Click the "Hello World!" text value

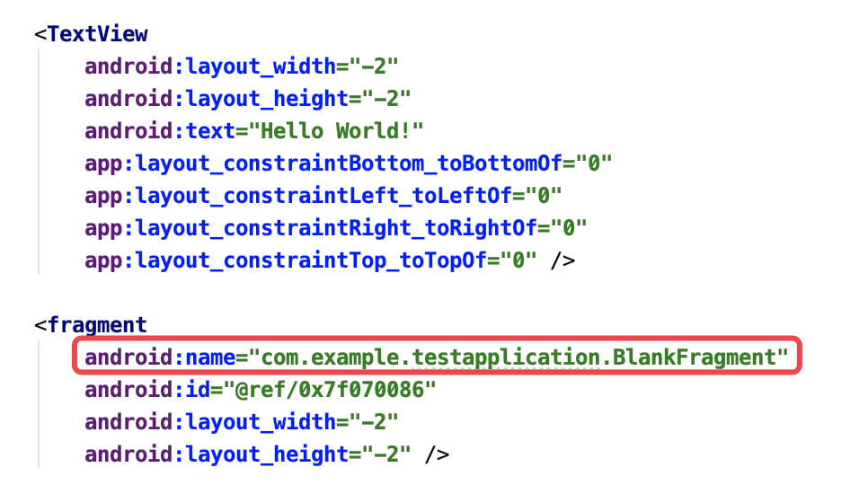tap(336, 131)
